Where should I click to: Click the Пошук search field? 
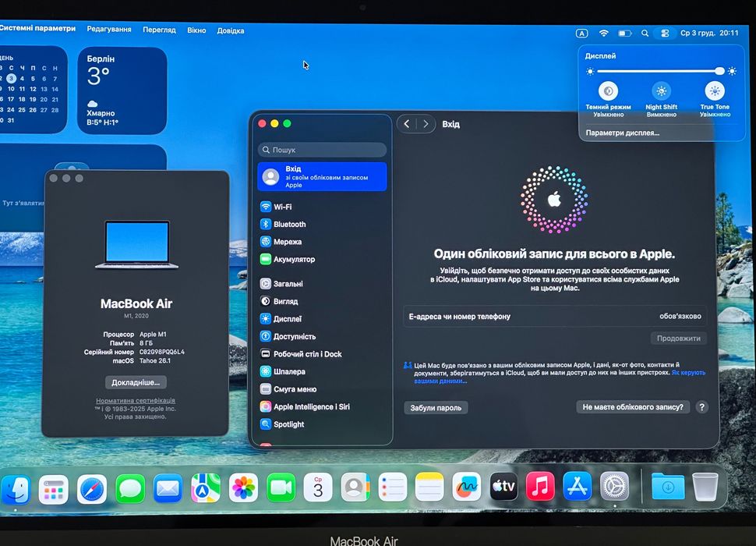[x=322, y=150]
